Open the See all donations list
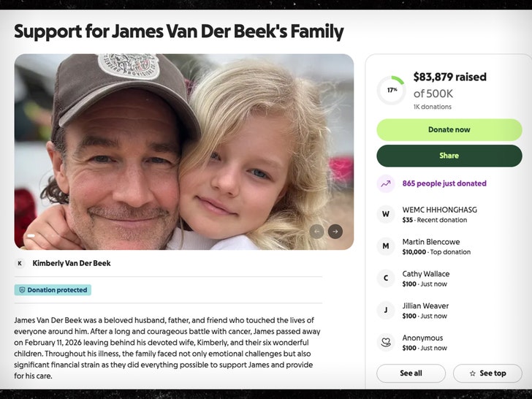 coord(411,373)
